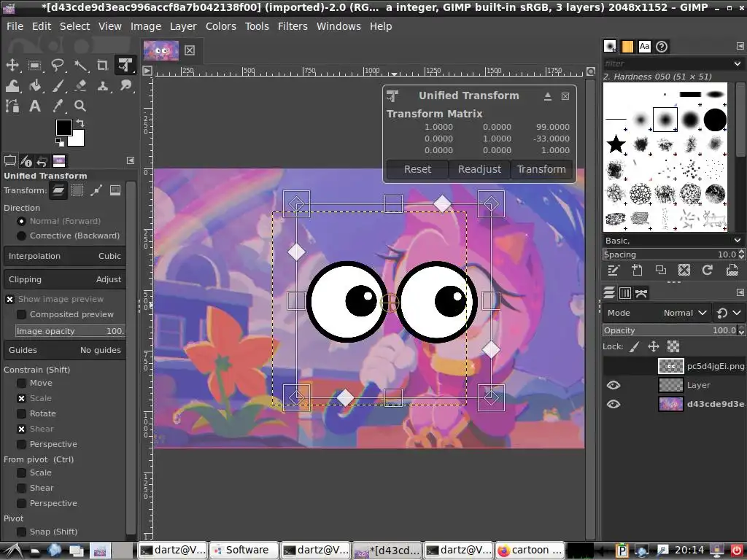The height and width of the screenshot is (560, 747).
Task: Select the Unified Transform tool in toolbox
Action: point(125,65)
